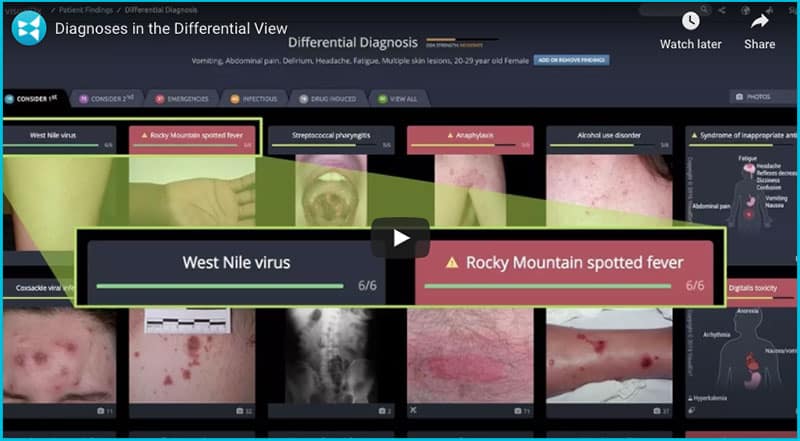The height and width of the screenshot is (441, 800).
Task: Open the video title link
Action: click(x=171, y=29)
